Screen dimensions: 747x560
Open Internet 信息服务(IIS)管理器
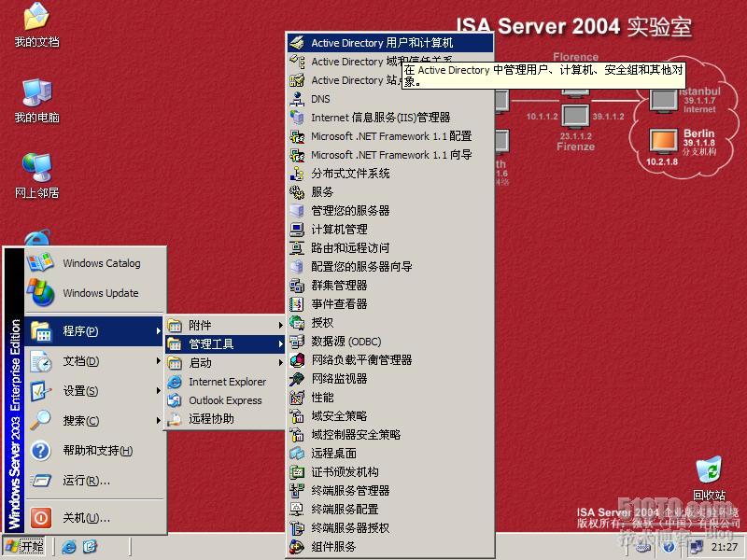coord(390,118)
